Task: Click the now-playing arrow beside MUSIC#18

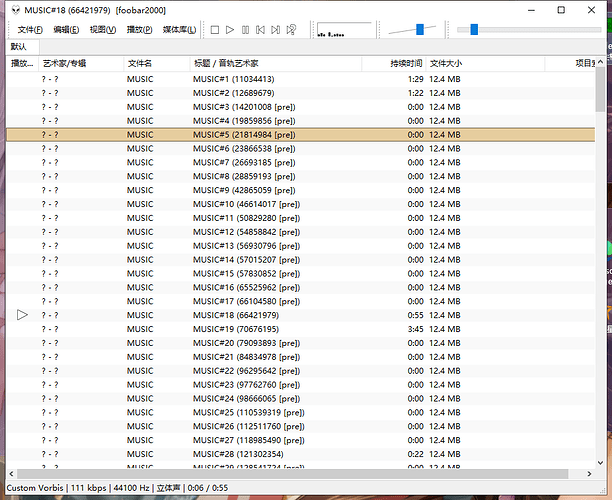Action: 22,315
